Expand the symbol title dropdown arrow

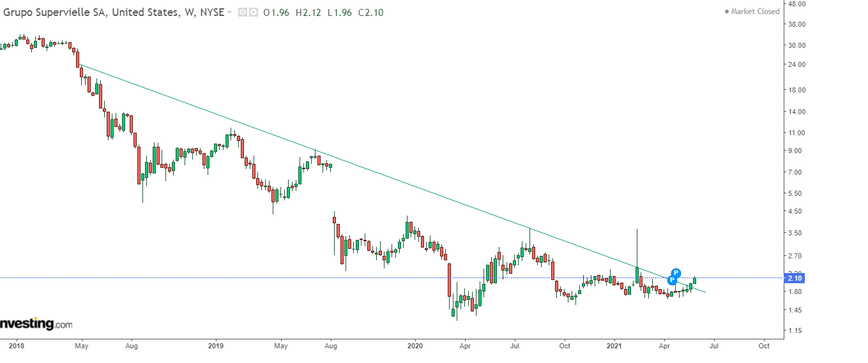point(229,13)
